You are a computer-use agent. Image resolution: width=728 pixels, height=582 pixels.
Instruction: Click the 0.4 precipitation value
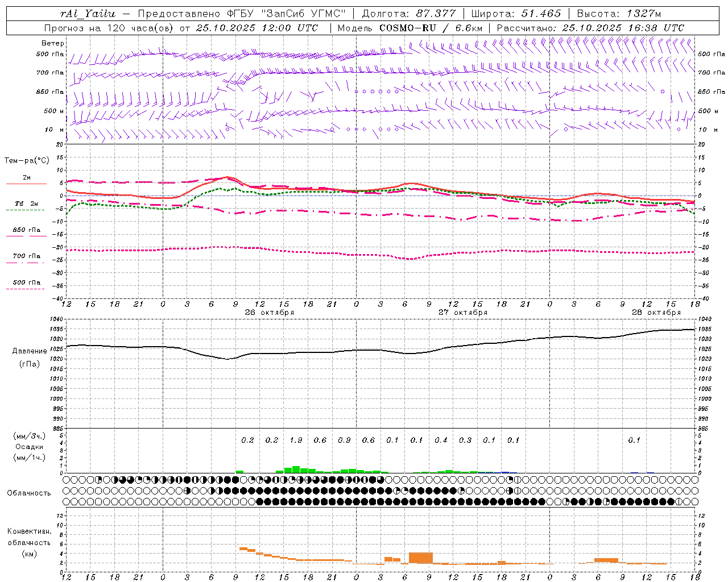tap(441, 440)
